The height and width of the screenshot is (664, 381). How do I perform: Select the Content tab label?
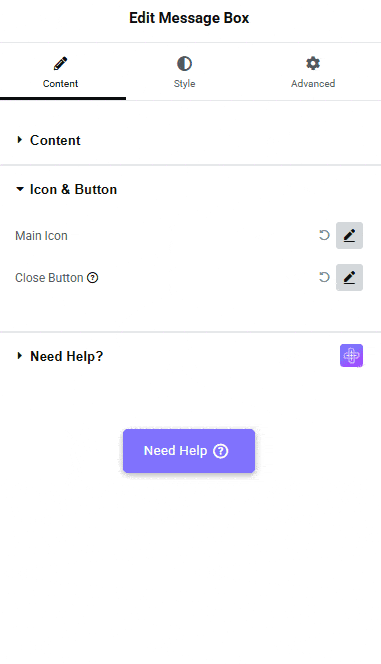point(60,83)
